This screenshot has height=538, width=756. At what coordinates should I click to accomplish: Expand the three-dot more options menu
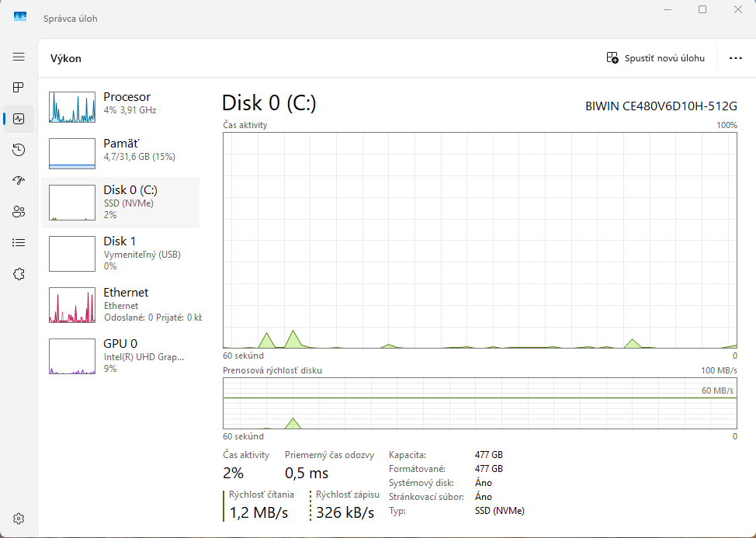735,58
